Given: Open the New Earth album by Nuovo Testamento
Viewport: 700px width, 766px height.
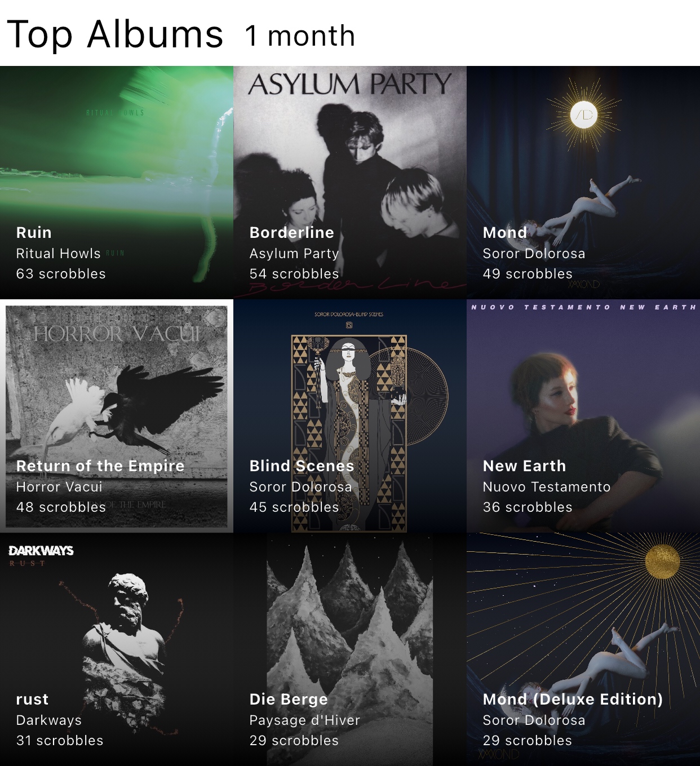Looking at the screenshot, I should tap(583, 416).
